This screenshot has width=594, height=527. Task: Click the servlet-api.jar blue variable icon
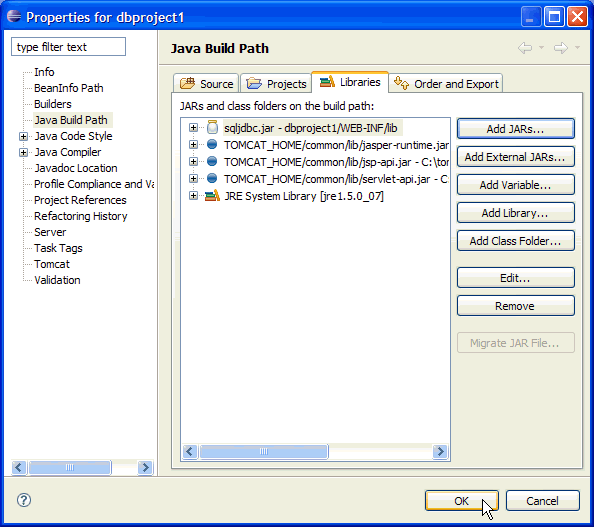point(212,178)
